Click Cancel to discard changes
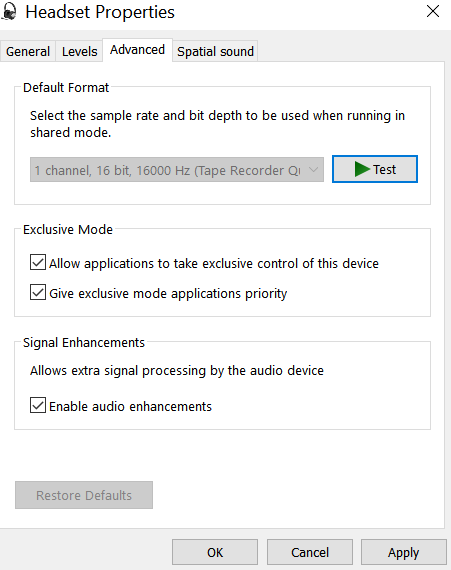This screenshot has width=451, height=570. [310, 552]
